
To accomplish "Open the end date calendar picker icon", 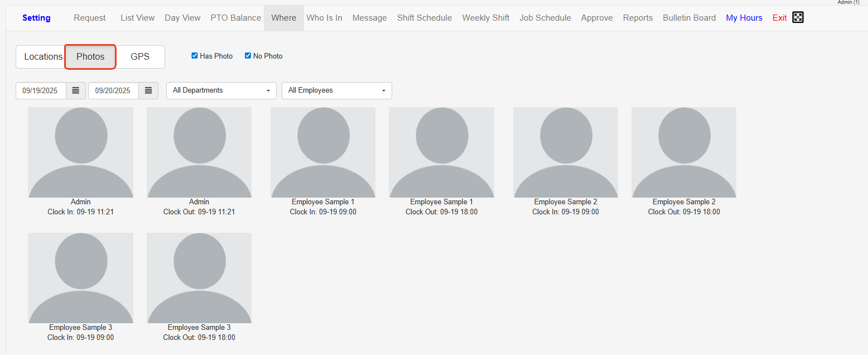I will click(x=148, y=90).
